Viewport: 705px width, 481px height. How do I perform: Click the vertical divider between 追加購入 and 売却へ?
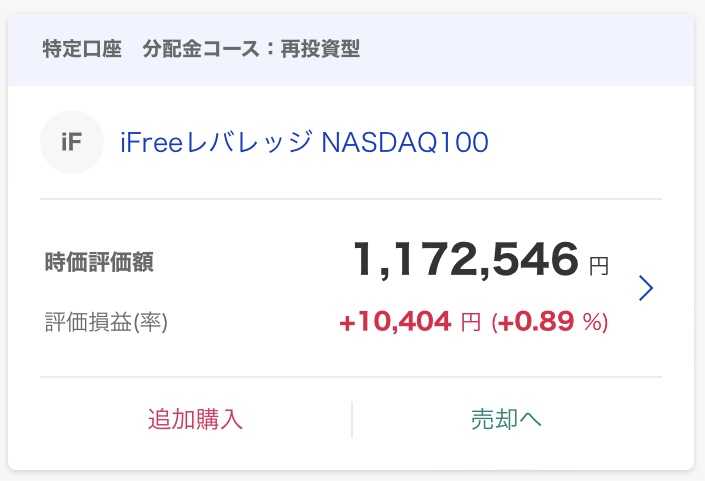(352, 419)
